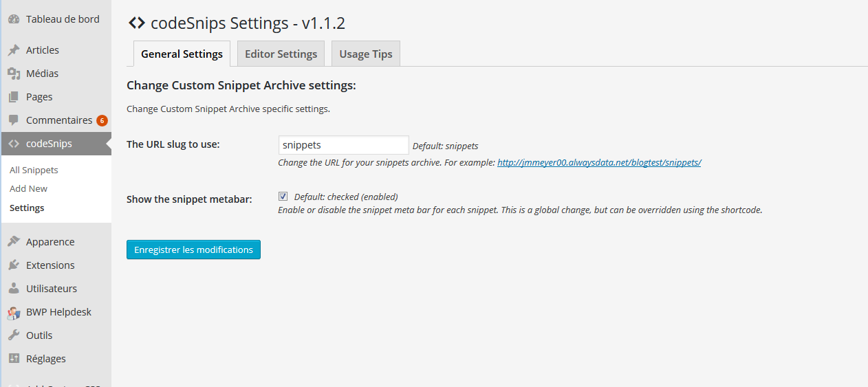Click the Outils wrench icon
Screen dimensions: 868x387
[x=14, y=335]
